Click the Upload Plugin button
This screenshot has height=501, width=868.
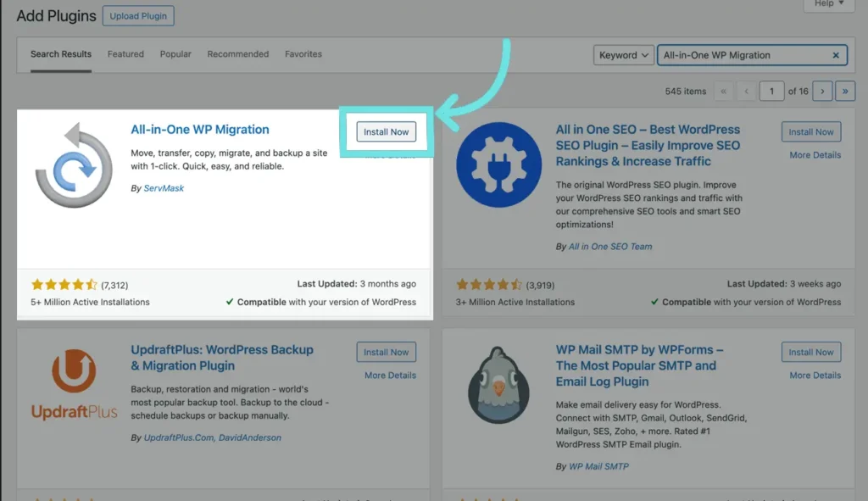[138, 16]
